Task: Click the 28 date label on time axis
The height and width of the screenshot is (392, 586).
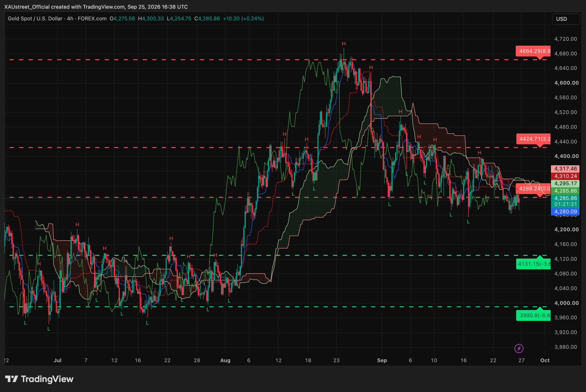Action: click(x=197, y=360)
